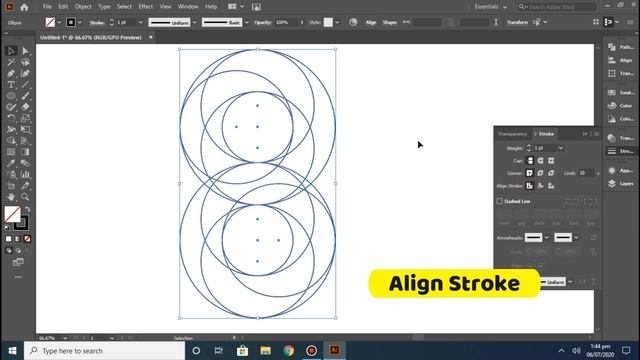Swap fill and stroke arrow

point(27,209)
